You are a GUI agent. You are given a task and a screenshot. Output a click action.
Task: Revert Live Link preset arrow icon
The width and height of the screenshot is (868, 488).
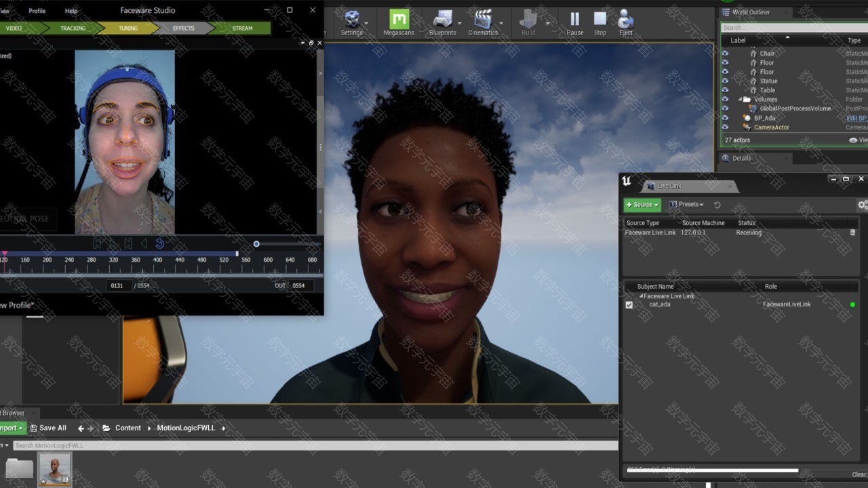tap(717, 204)
